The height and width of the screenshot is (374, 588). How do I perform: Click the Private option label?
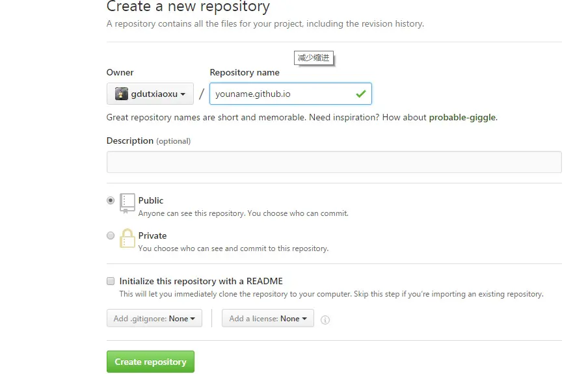(x=152, y=235)
